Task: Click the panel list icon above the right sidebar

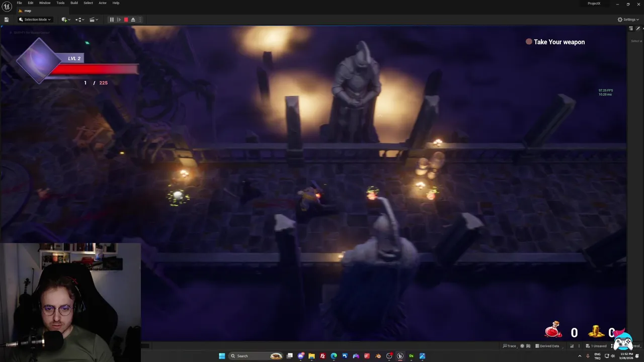Action: coord(631,29)
